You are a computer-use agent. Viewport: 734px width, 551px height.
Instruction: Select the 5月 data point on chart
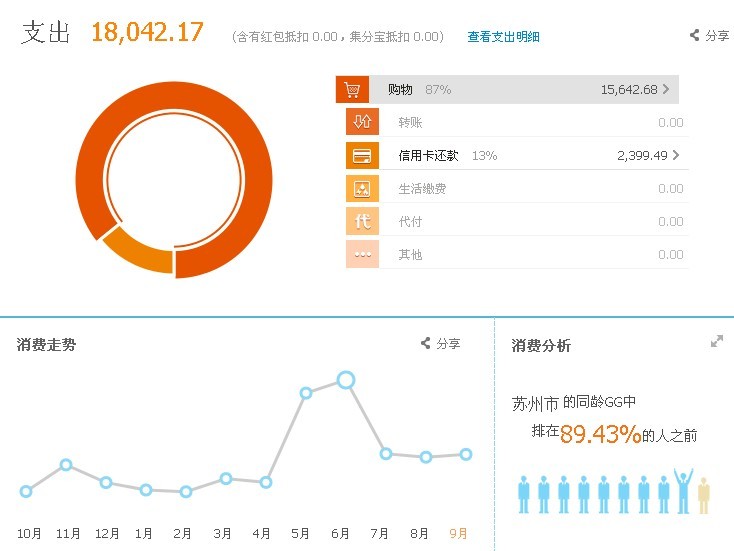pyautogui.click(x=306, y=393)
